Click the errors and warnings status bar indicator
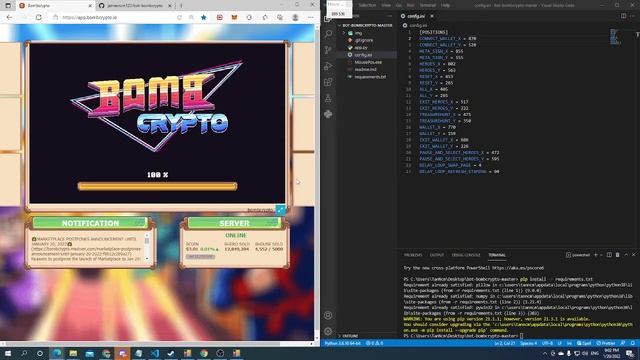640x360 pixels. tap(374, 343)
